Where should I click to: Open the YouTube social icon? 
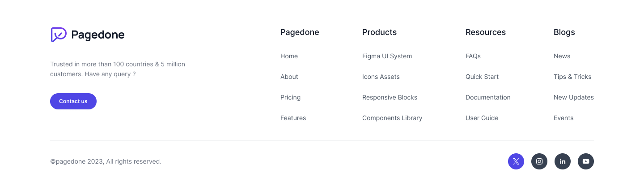tap(586, 161)
